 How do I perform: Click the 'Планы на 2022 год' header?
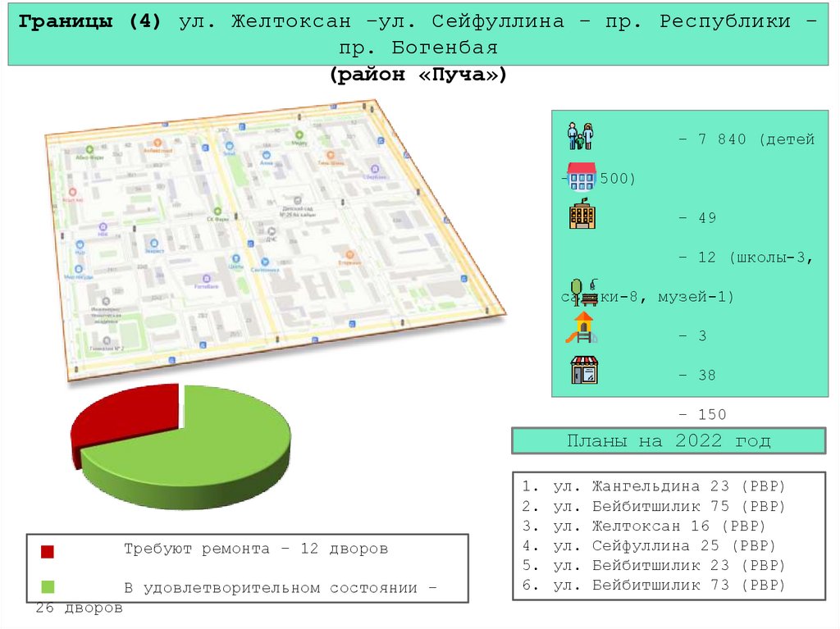[x=669, y=441]
